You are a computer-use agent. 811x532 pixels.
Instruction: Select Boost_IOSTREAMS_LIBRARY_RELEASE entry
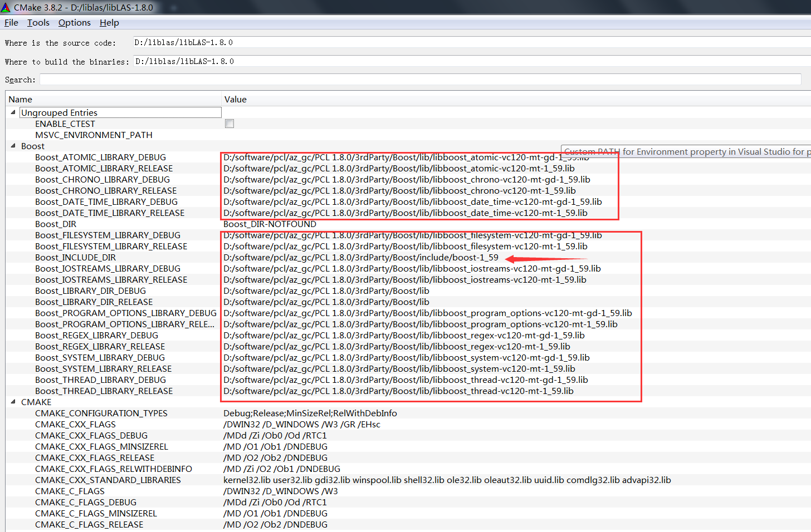(x=111, y=279)
